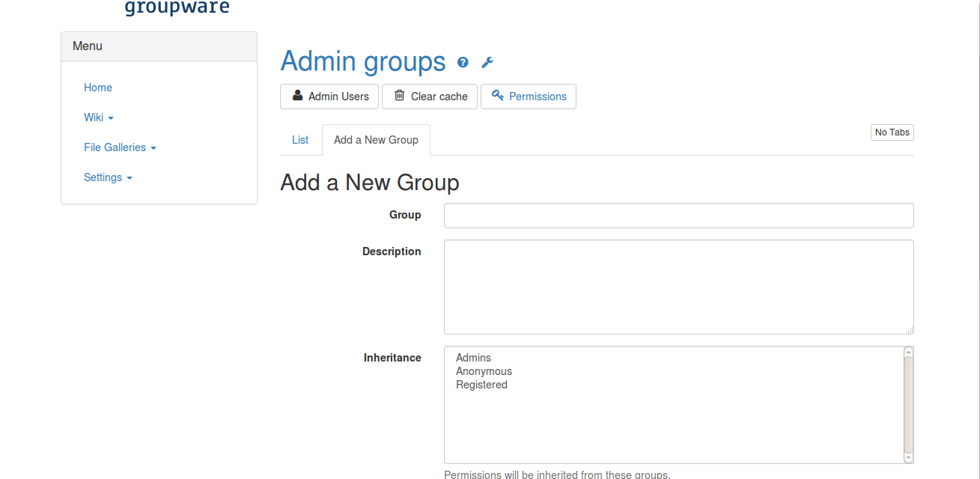Click the wrench settings icon
The image size is (980, 479).
pos(487,62)
